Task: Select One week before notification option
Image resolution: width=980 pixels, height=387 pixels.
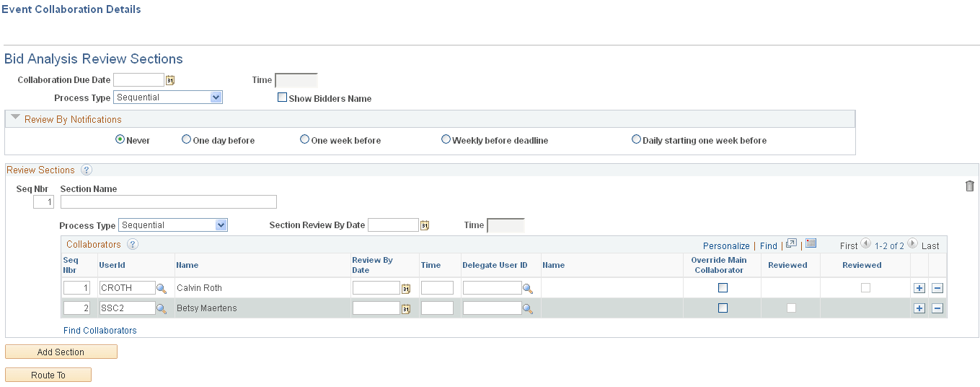Action: 305,139
